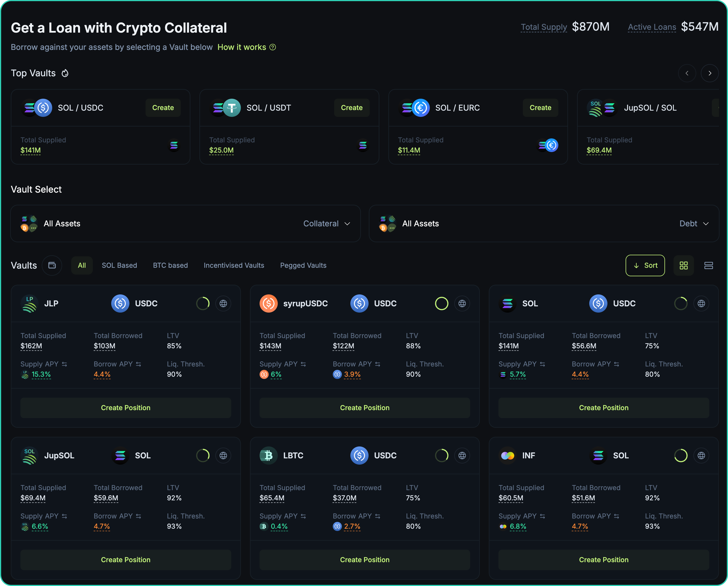Viewport: 728px width, 586px height.
Task: Click the flame icon beside Top Vaults
Action: tap(65, 73)
